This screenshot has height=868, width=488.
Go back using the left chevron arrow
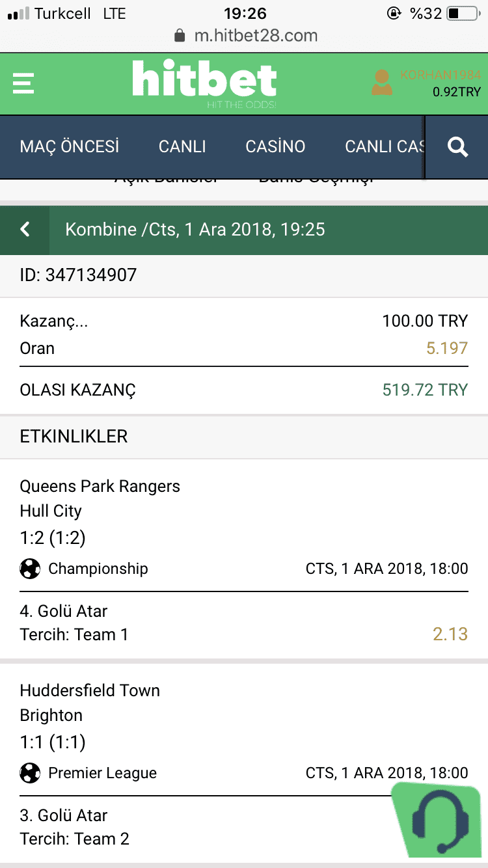coord(25,230)
